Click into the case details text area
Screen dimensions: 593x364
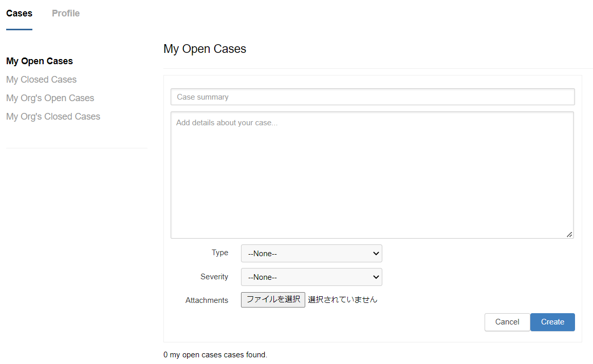point(372,175)
